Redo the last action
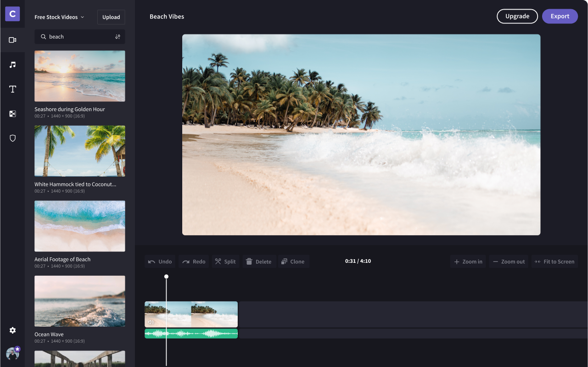Screen dimensions: 588x367 click(194, 261)
